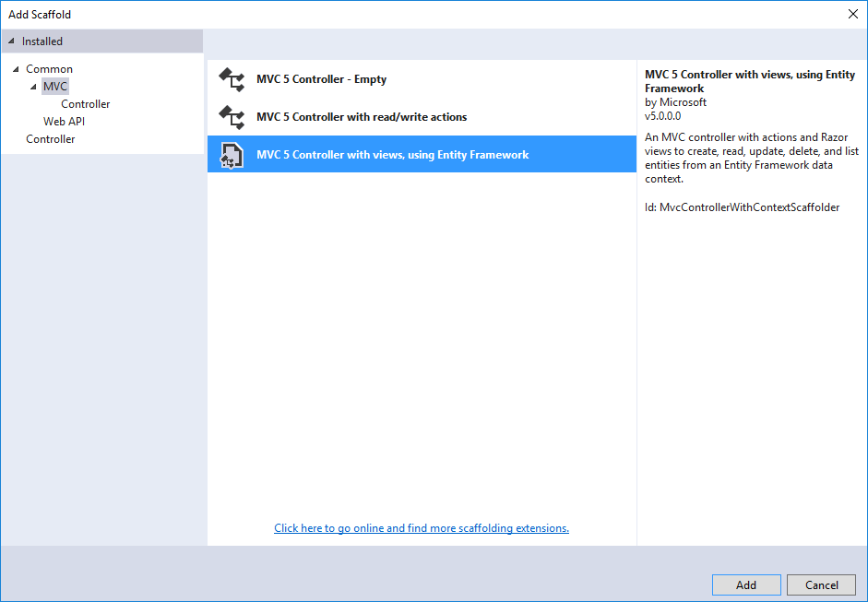The image size is (868, 602).
Task: Collapse the Installed section arrow
Action: [11, 41]
